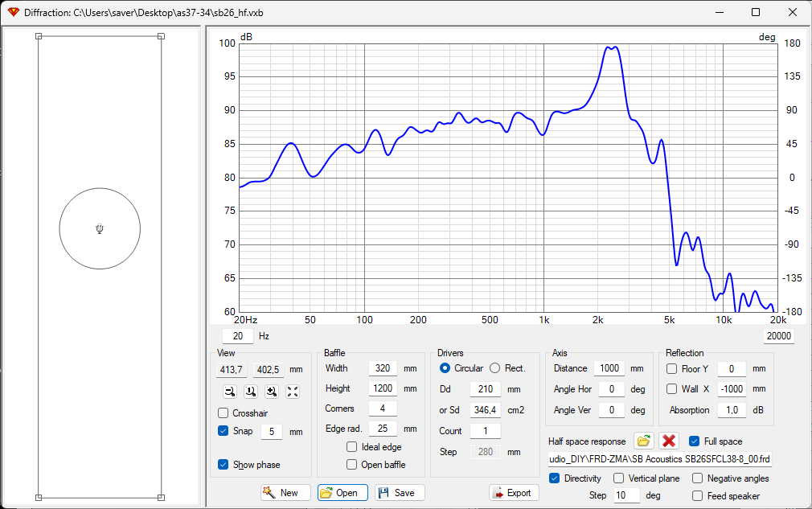Click the directivity Step degrees field

click(x=626, y=495)
